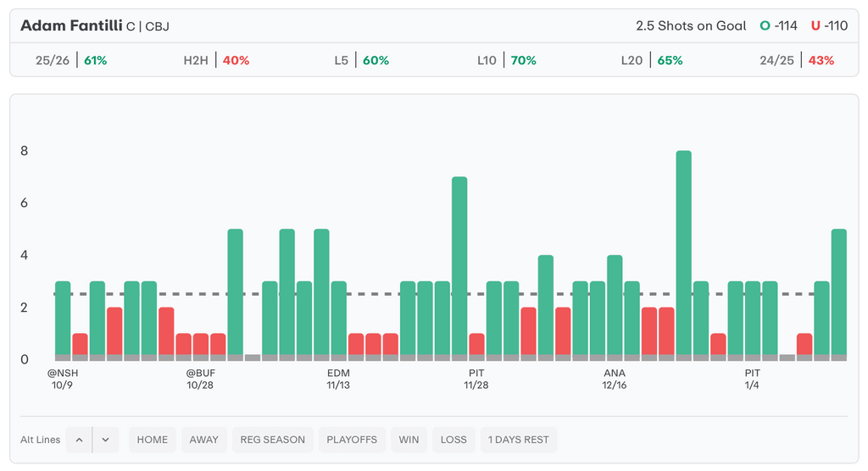This screenshot has width=868, height=471.
Task: Apply the 1 DAYS REST filter
Action: tap(519, 440)
